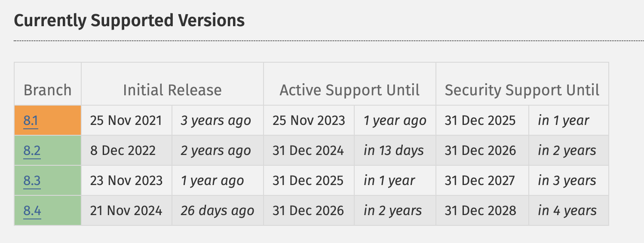Click the 25 Nov 2021 release date
644x243 pixels.
point(126,121)
